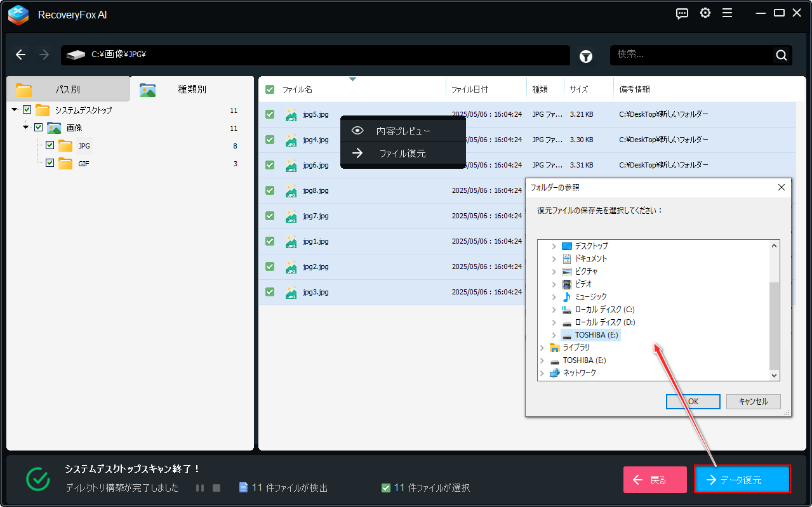
Task: Choose 内容プレビュー from context menu
Action: pyautogui.click(x=403, y=131)
